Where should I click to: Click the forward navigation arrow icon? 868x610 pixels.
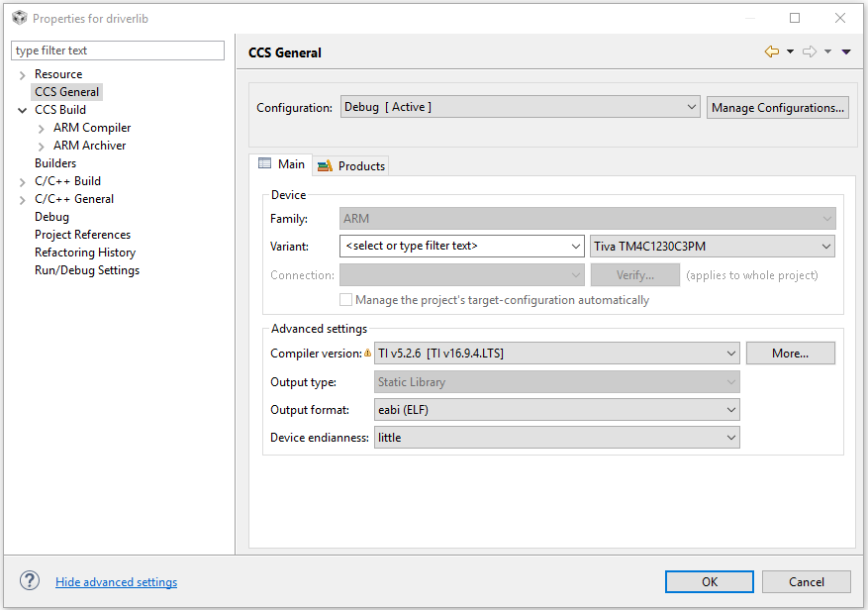click(809, 51)
